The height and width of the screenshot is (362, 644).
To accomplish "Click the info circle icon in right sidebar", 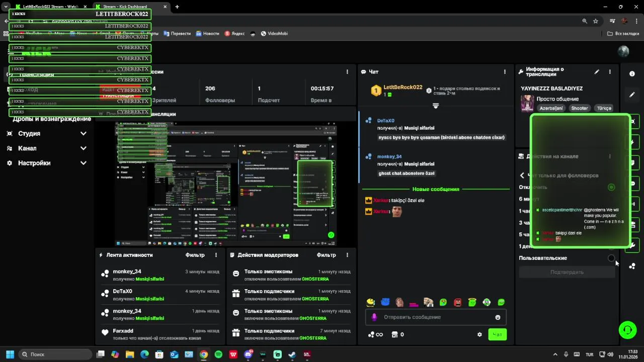I will click(632, 73).
